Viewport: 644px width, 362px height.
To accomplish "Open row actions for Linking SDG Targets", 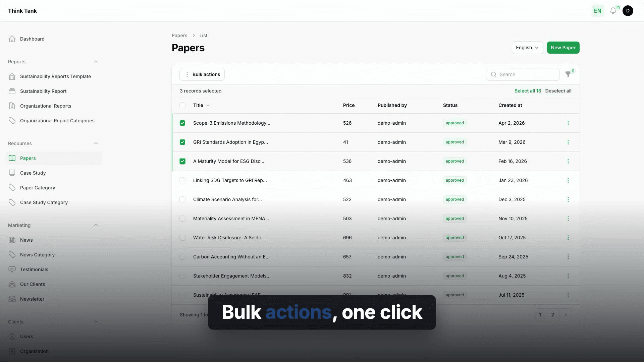I will [568, 180].
